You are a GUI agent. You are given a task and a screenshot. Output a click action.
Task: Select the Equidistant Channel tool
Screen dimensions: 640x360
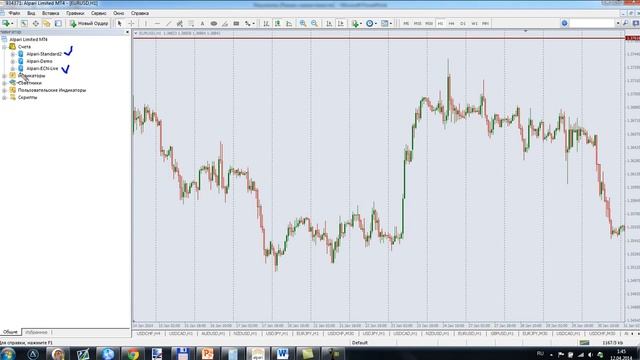point(180,24)
